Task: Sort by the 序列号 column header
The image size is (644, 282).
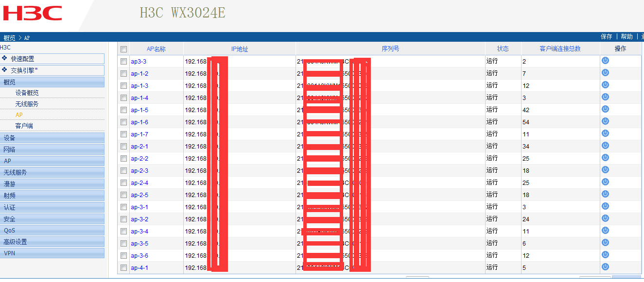Action: (390, 49)
